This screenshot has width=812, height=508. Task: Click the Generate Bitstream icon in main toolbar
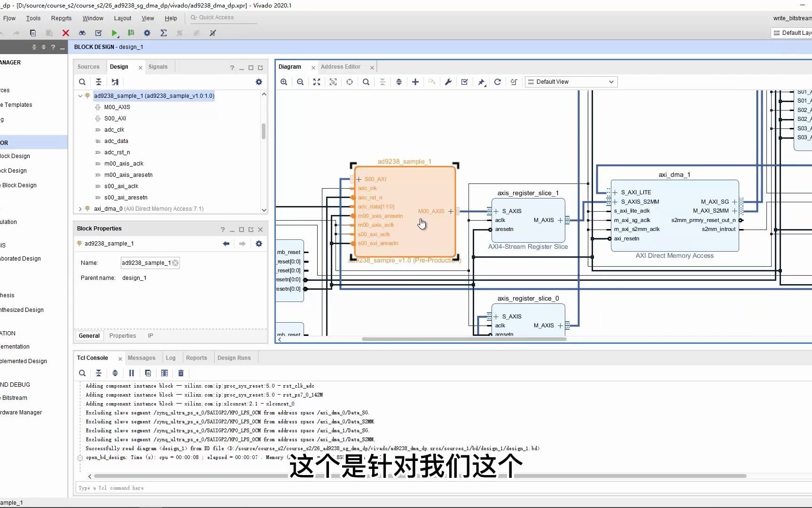tap(131, 33)
